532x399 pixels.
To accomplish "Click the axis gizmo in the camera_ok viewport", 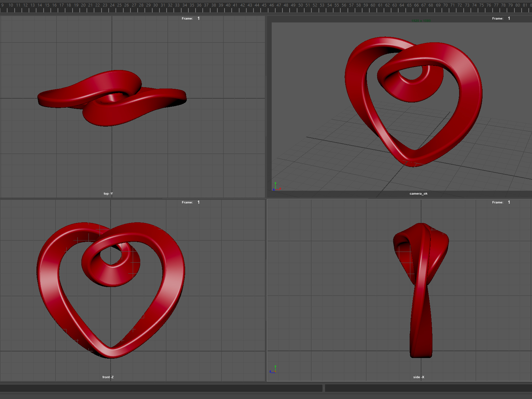I will (276, 186).
